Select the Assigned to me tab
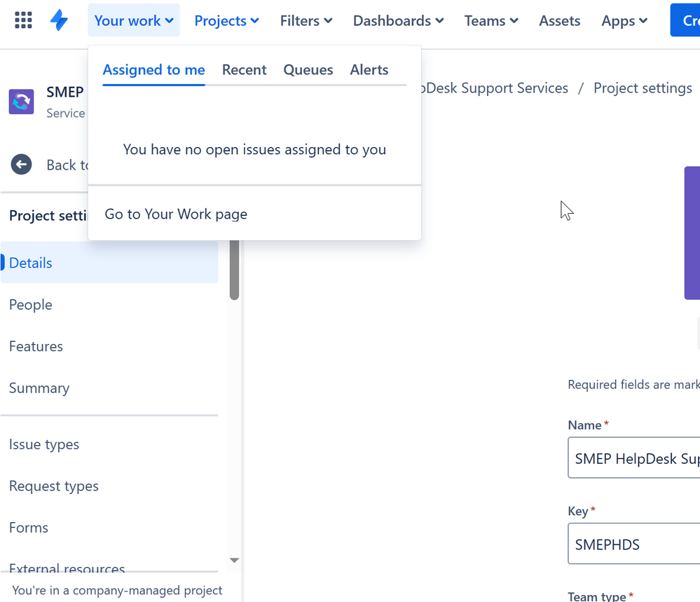 point(153,69)
